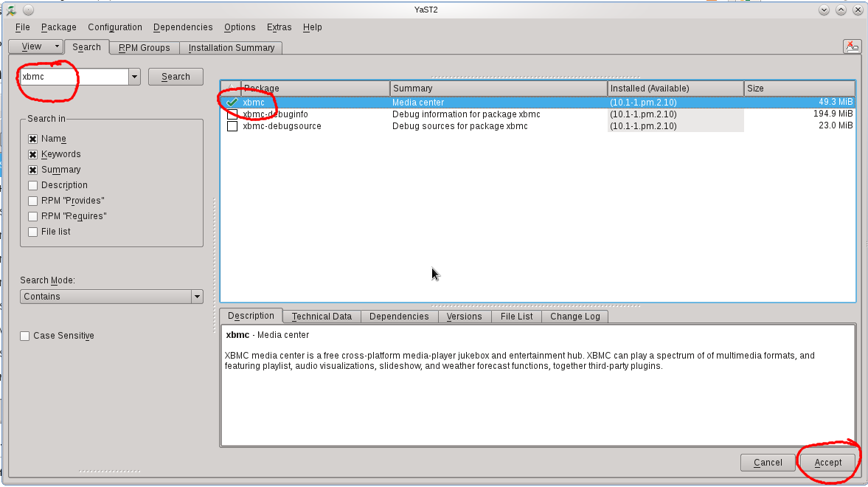
Task: Open the Dependencies menu
Action: (183, 27)
